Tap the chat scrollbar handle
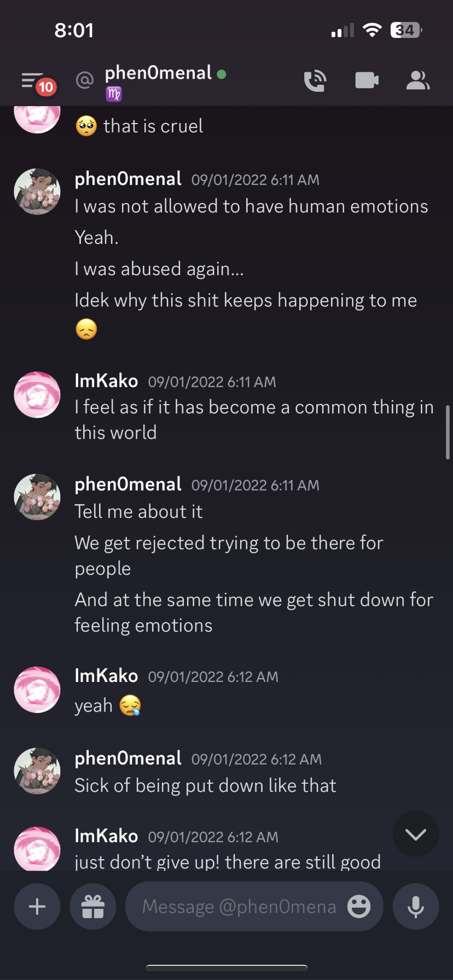 pos(448,432)
